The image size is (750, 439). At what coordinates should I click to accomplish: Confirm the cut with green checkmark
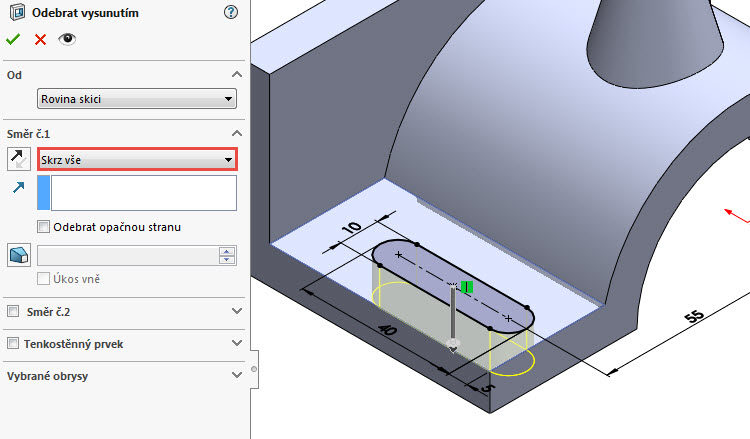13,39
